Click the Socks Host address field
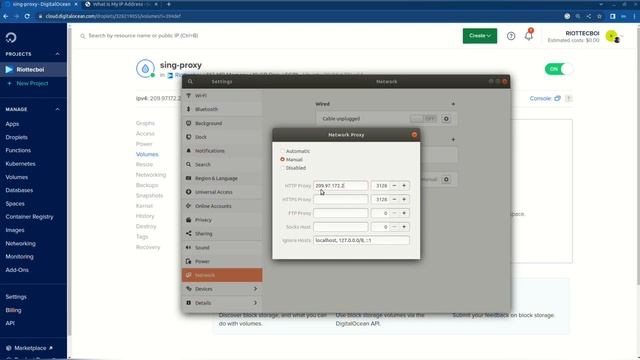640x360 pixels. [x=340, y=227]
